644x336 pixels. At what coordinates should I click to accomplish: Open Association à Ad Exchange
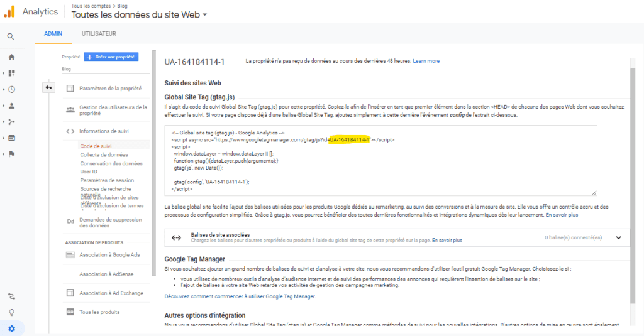point(111,293)
